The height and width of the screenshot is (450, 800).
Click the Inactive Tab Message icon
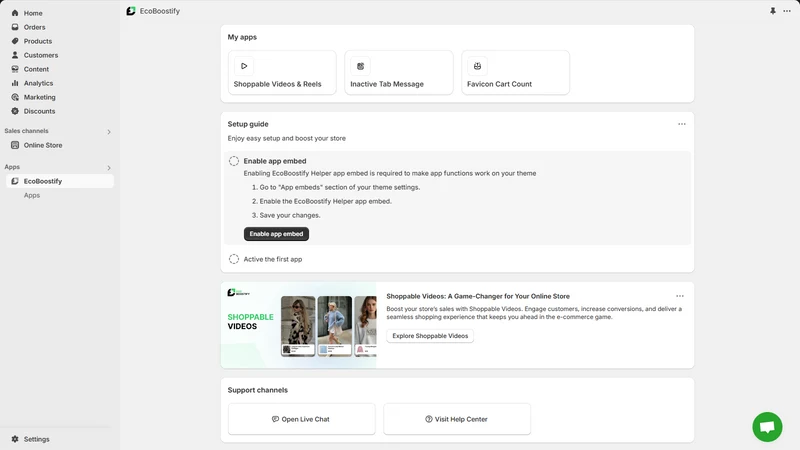(360, 66)
